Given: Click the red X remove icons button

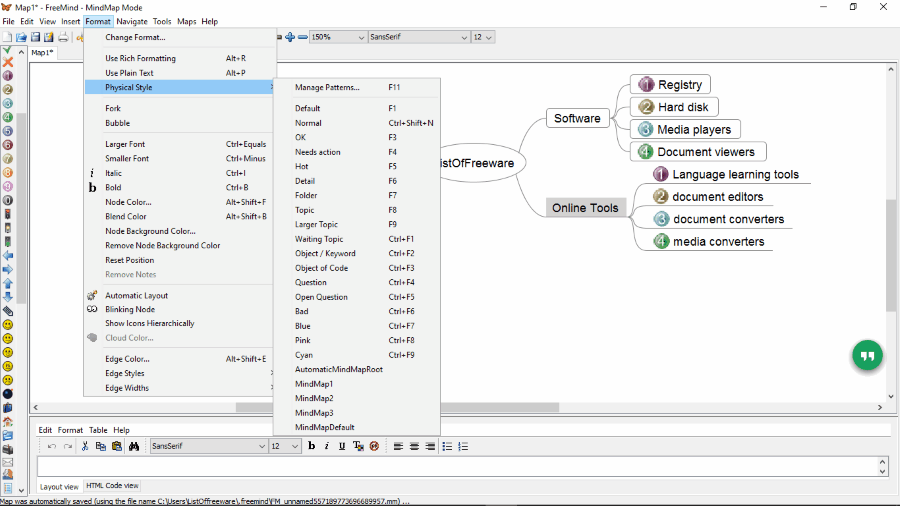Looking at the screenshot, I should click(8, 61).
